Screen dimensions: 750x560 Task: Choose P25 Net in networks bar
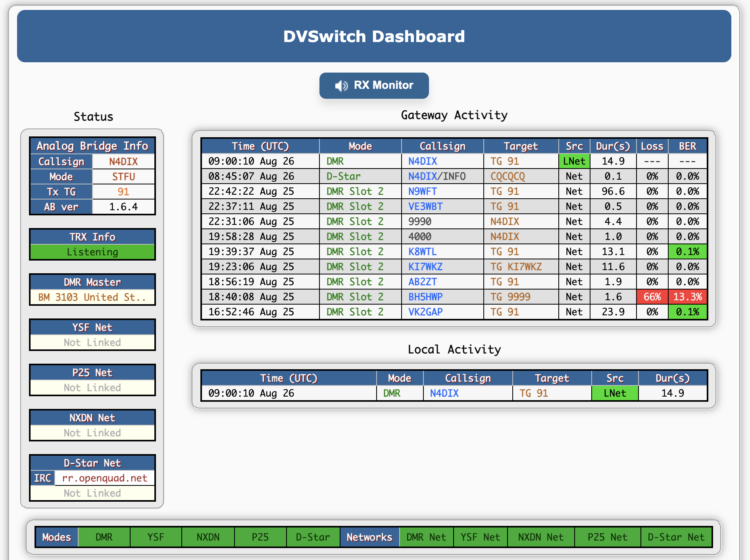tap(607, 537)
